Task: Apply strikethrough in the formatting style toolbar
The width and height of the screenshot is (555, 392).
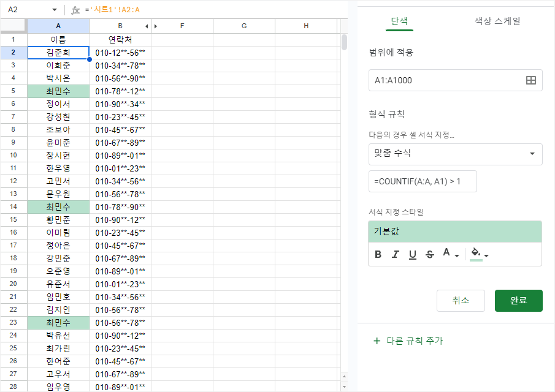Action: tap(430, 254)
